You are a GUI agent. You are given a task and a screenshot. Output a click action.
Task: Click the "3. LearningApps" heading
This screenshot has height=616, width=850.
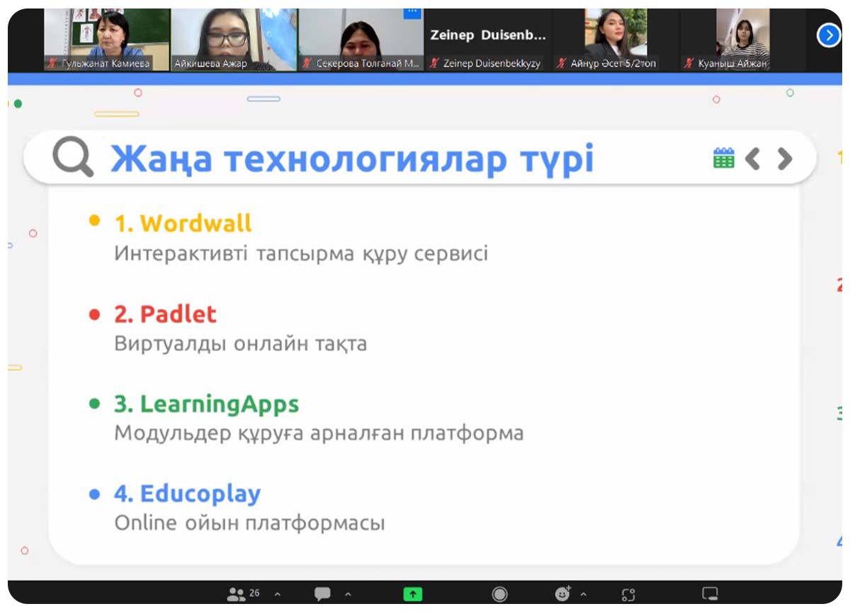pyautogui.click(x=207, y=404)
